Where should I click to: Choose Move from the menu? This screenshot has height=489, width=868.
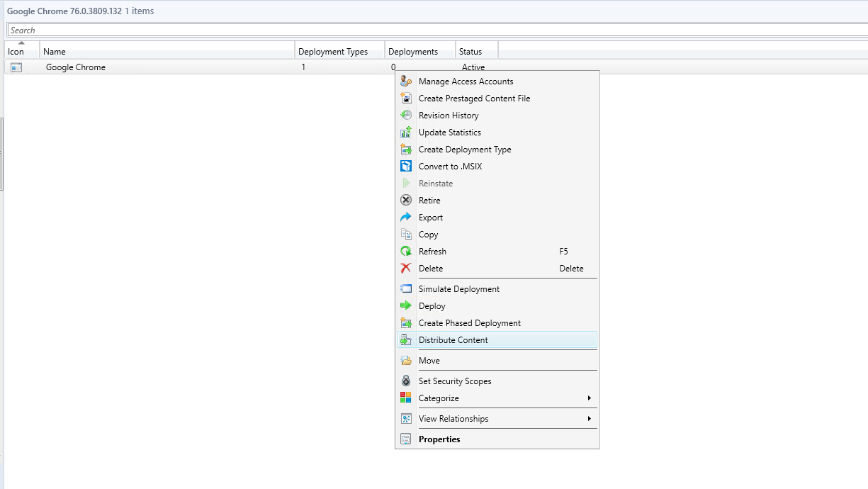pyautogui.click(x=497, y=361)
